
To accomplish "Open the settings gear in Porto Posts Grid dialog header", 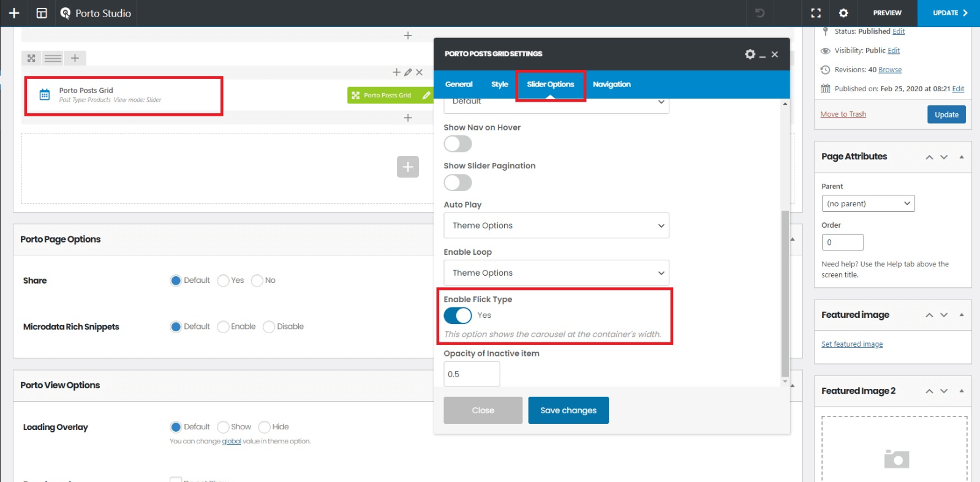I will (x=750, y=54).
